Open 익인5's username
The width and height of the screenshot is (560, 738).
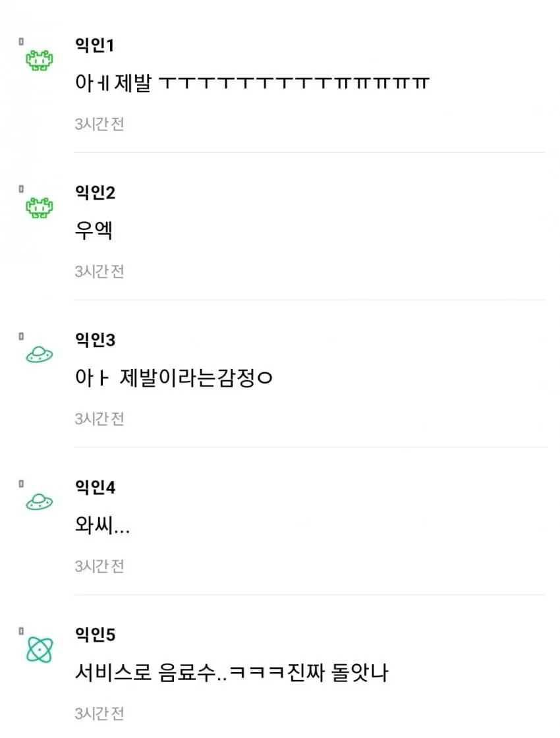click(96, 635)
